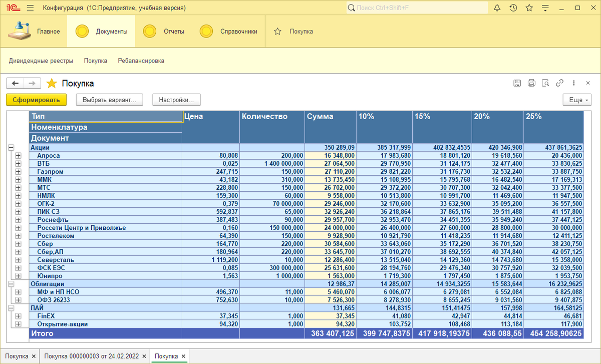Go forward with the right arrow
Screen dimensions: 601x364
click(x=32, y=83)
